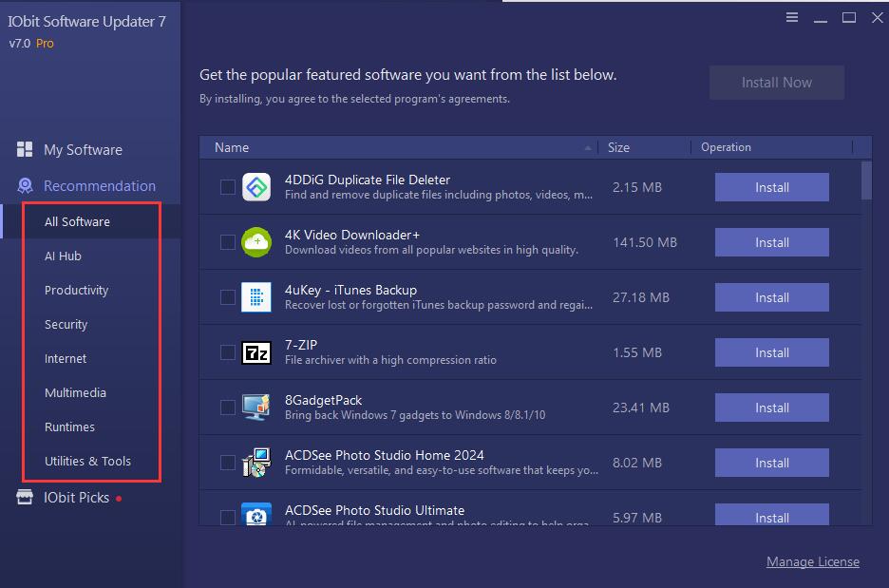Check ACDSee Photo Studio Home 2024 checkbox

pos(227,463)
